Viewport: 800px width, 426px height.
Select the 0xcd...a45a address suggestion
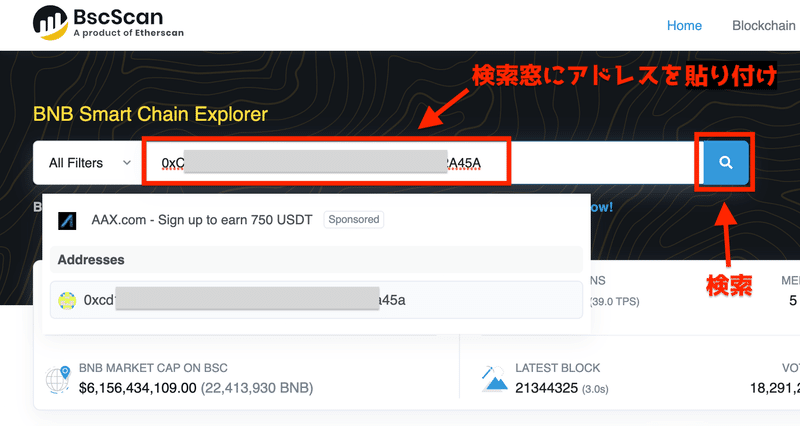pos(316,300)
